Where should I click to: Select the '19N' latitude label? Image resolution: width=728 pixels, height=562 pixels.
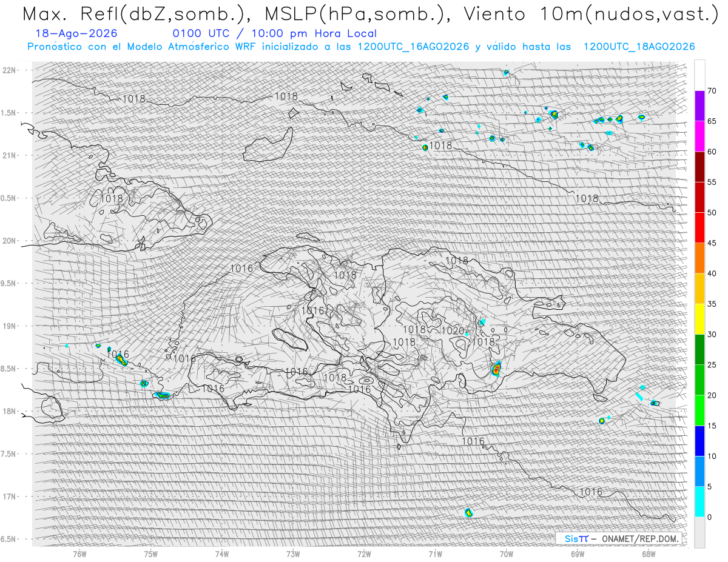(x=9, y=326)
